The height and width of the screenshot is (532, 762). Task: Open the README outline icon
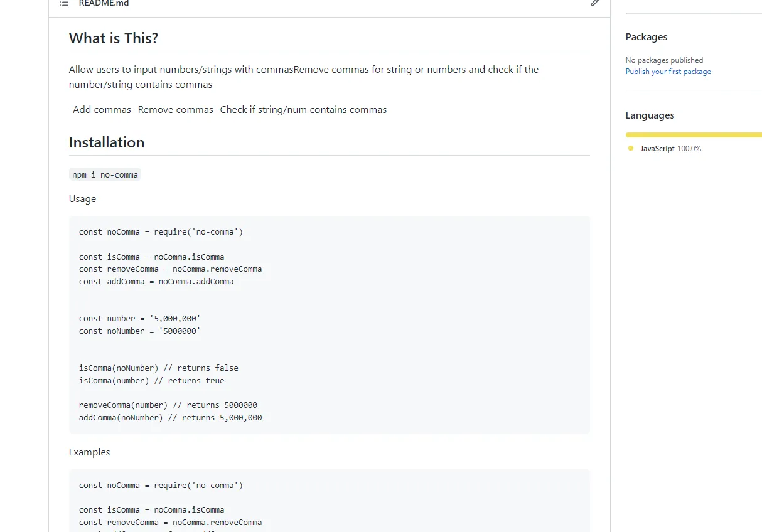(64, 3)
